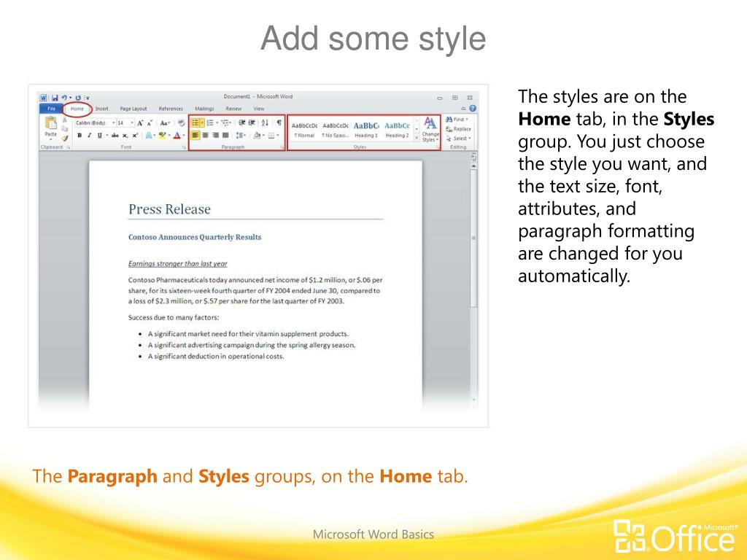Viewport: 747px width, 560px height.
Task: Click the Grow Font icon
Action: pos(140,123)
